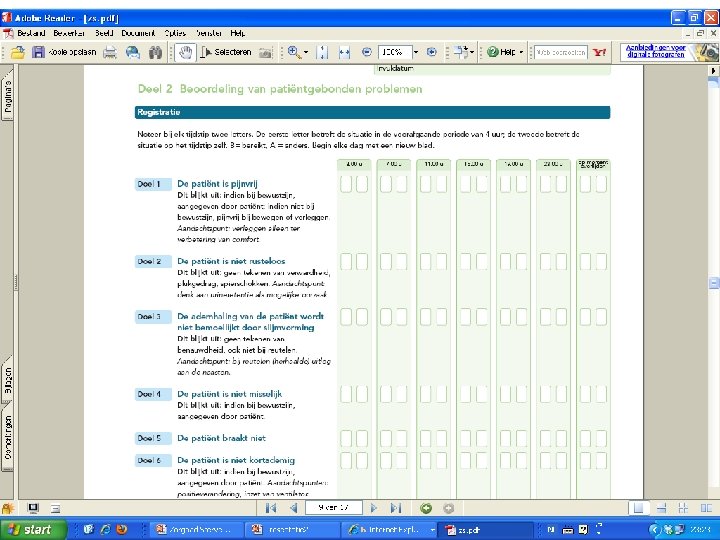
Task: Click the fit-page-height icon
Action: click(x=322, y=52)
